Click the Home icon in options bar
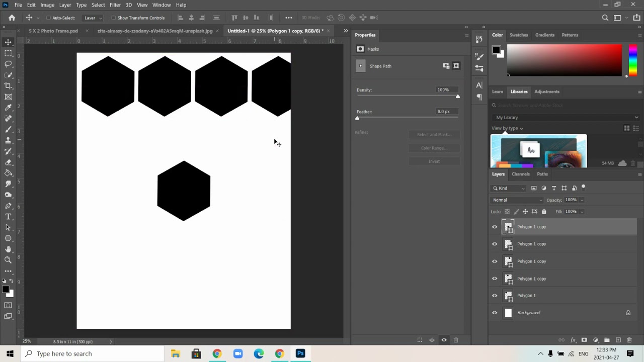The height and width of the screenshot is (362, 644). point(12,18)
